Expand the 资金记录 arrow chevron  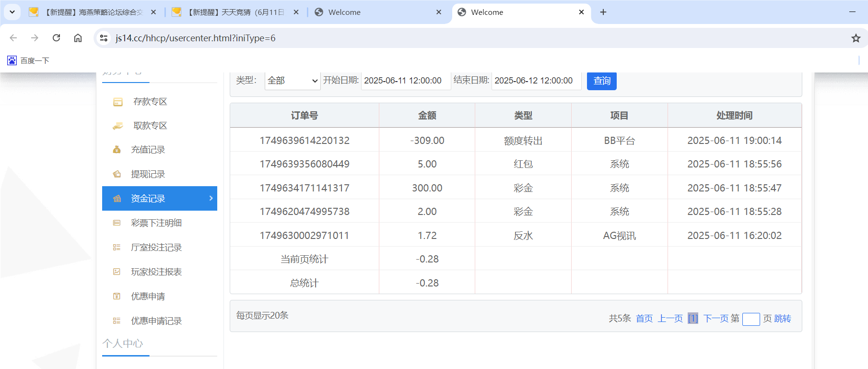211,198
